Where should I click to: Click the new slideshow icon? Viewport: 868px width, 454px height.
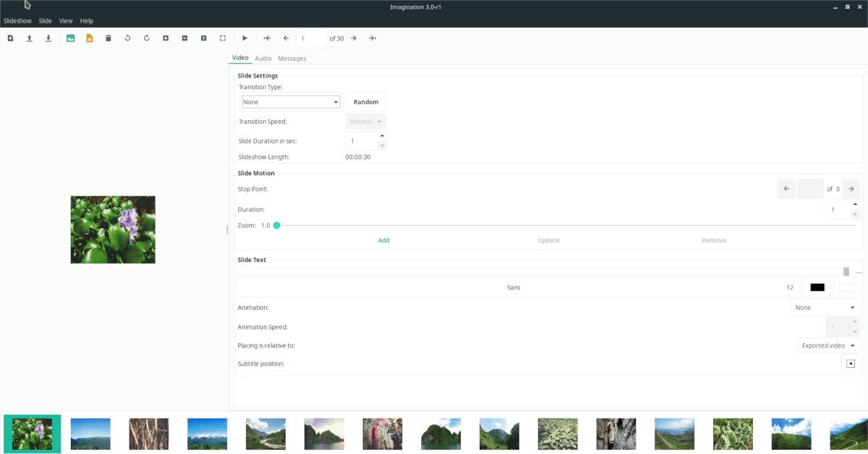click(10, 38)
